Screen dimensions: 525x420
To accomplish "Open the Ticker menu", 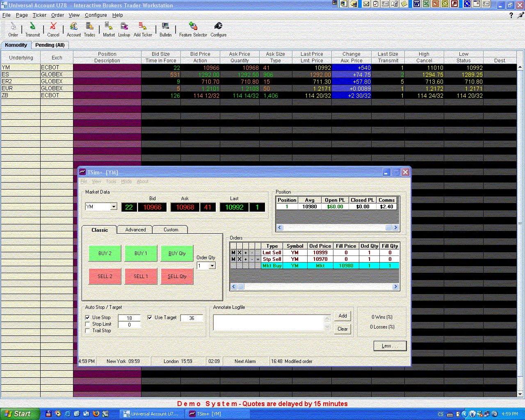I will 39,15.
